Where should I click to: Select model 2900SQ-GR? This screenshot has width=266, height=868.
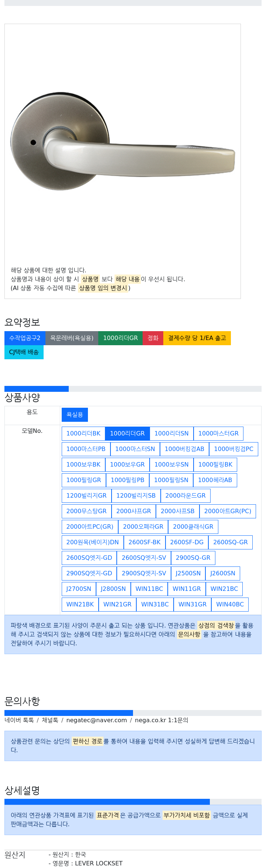click(193, 558)
